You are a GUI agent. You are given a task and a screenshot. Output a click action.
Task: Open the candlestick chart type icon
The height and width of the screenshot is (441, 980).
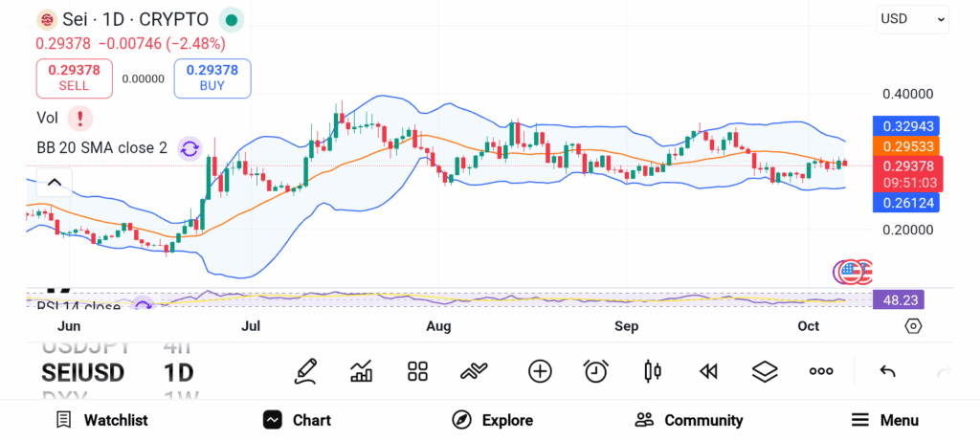tap(653, 371)
